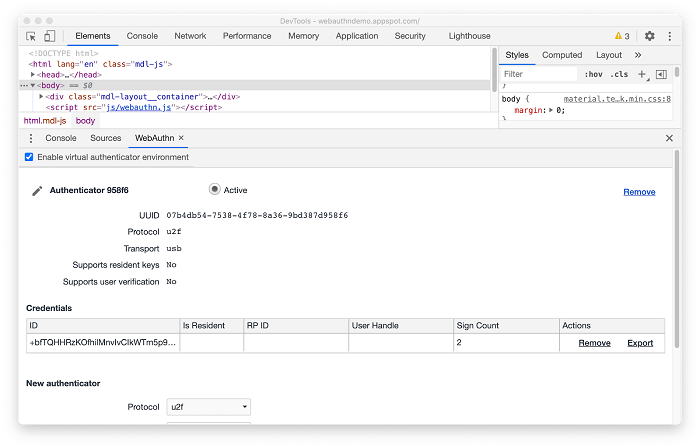Activate the inspect element picker

(x=31, y=36)
